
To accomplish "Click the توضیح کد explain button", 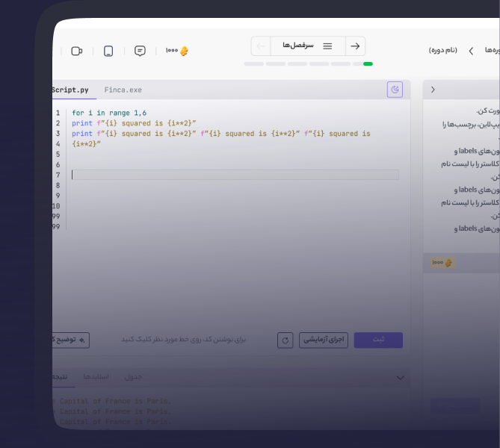I will (70, 340).
